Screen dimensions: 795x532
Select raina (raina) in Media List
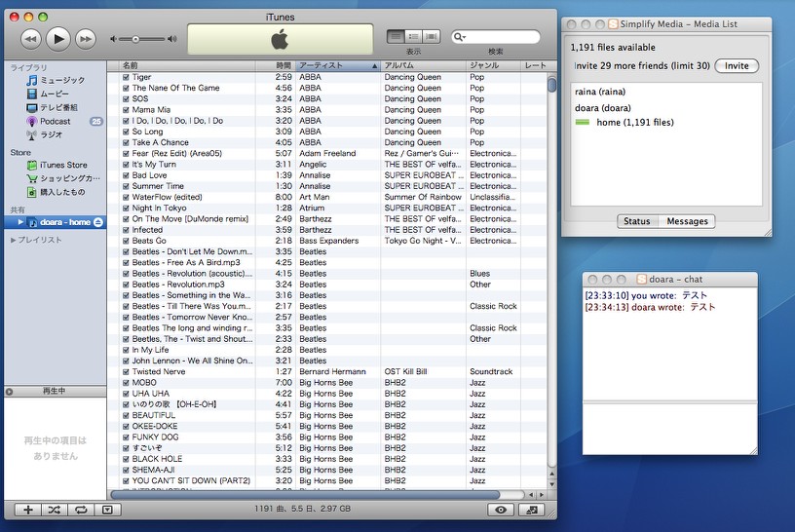600,92
